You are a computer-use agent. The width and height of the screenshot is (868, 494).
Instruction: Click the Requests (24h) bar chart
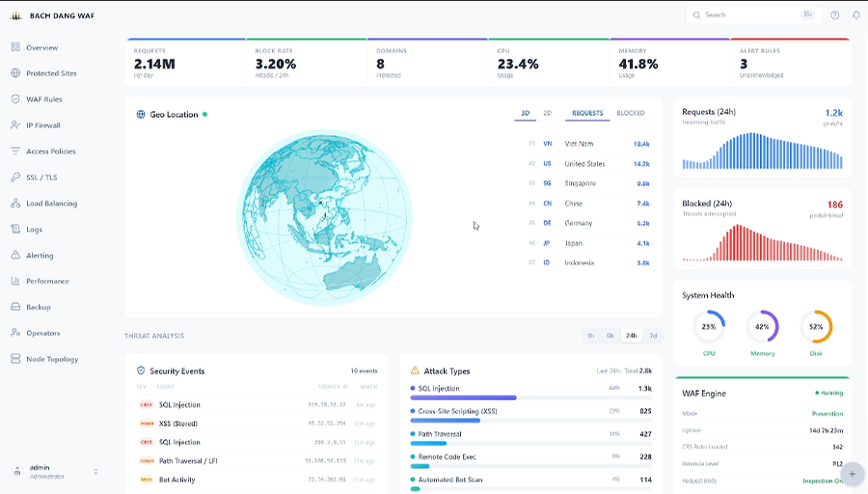coord(762,151)
